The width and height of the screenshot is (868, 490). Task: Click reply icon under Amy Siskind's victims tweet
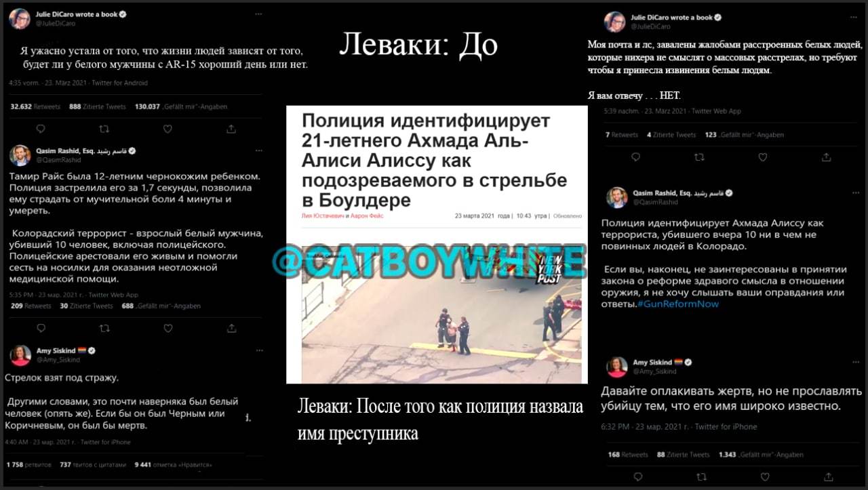[635, 477]
